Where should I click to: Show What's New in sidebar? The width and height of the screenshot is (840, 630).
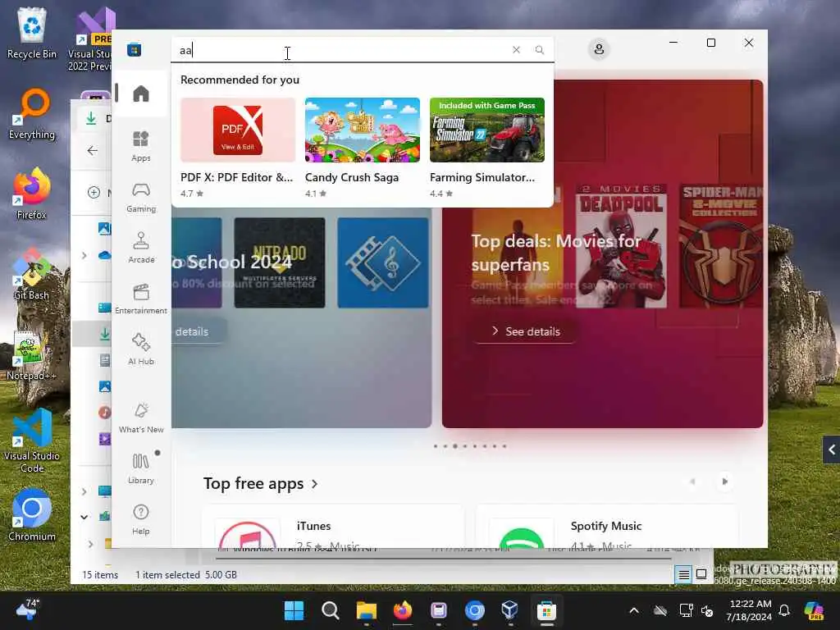point(141,418)
